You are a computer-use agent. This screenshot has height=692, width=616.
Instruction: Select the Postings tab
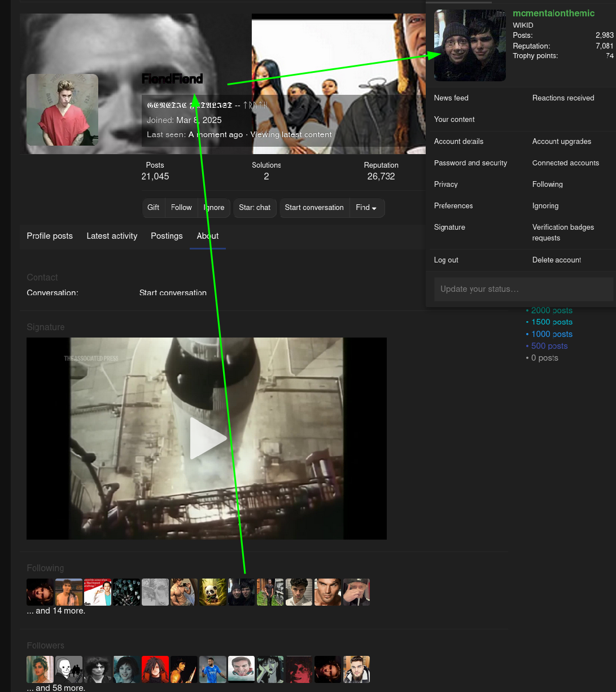tap(167, 236)
